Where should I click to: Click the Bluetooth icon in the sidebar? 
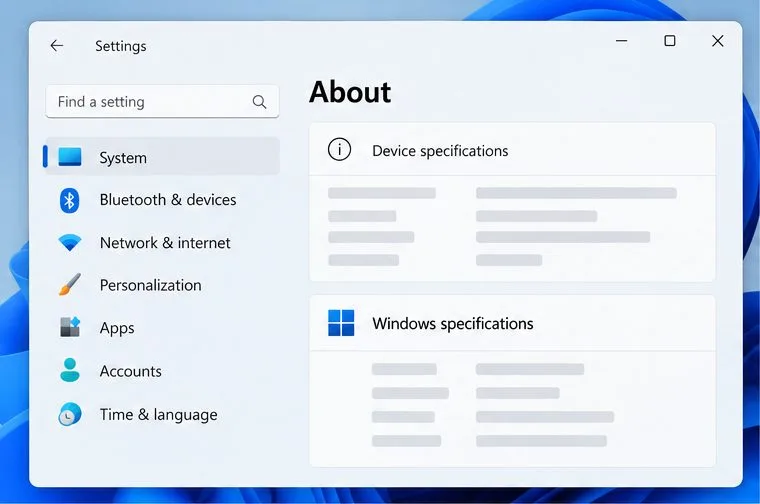(x=69, y=200)
